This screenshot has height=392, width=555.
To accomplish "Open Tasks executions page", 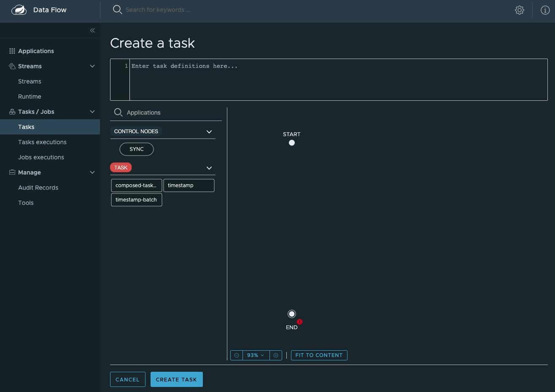I will coord(42,142).
